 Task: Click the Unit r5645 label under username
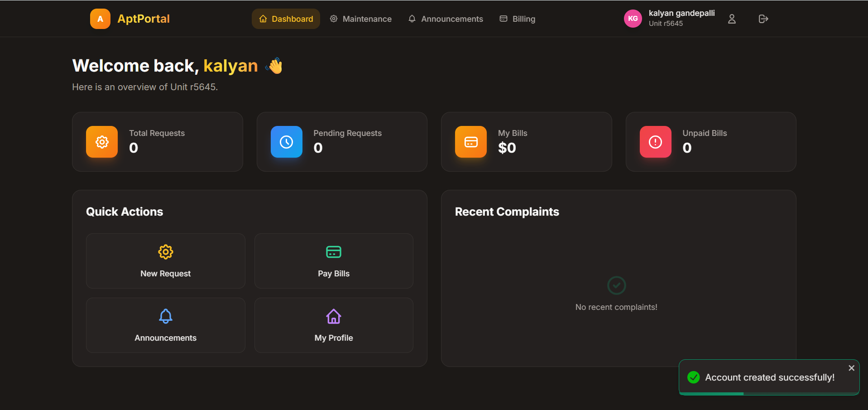[666, 24]
